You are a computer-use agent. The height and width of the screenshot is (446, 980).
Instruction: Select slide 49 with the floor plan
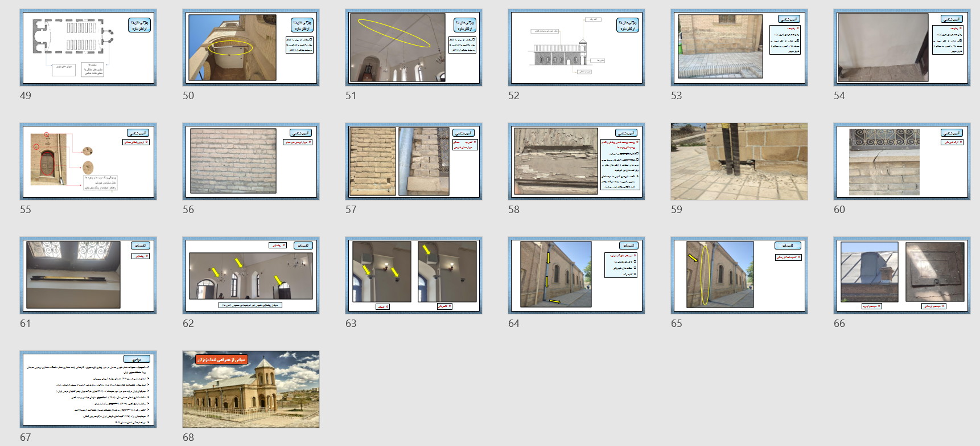coord(88,47)
